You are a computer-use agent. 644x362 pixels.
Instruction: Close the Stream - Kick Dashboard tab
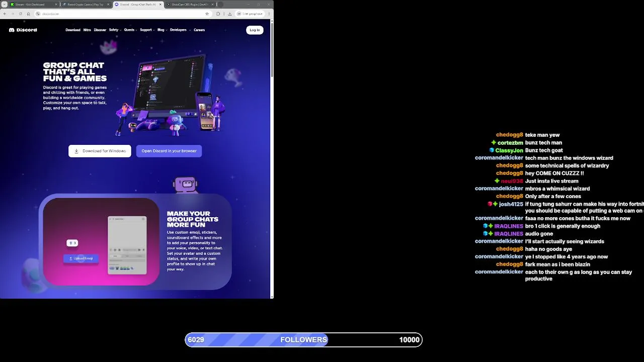(x=56, y=5)
